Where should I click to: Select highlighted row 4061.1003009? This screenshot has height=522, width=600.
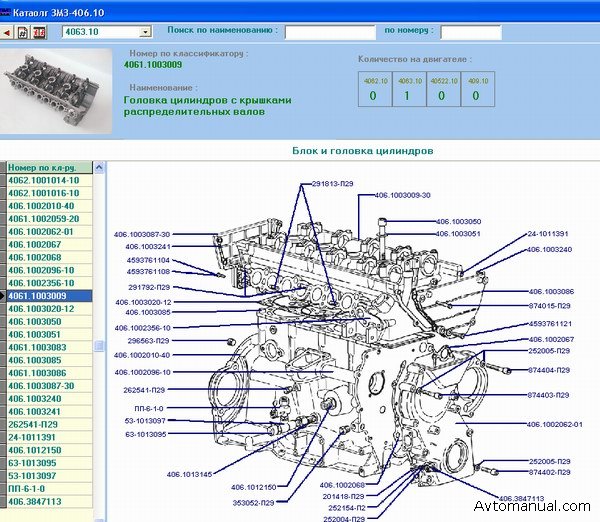49,296
